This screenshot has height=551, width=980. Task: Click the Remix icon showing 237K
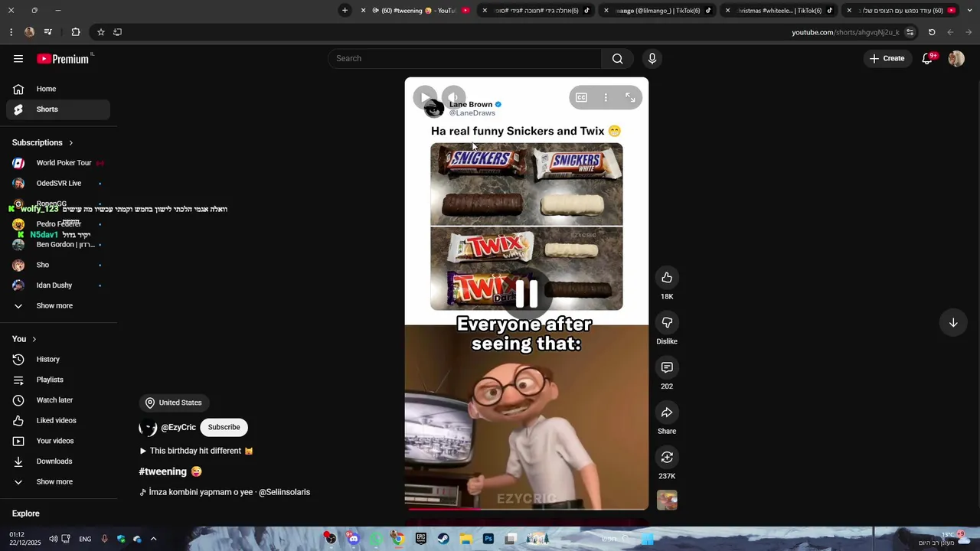click(x=667, y=458)
